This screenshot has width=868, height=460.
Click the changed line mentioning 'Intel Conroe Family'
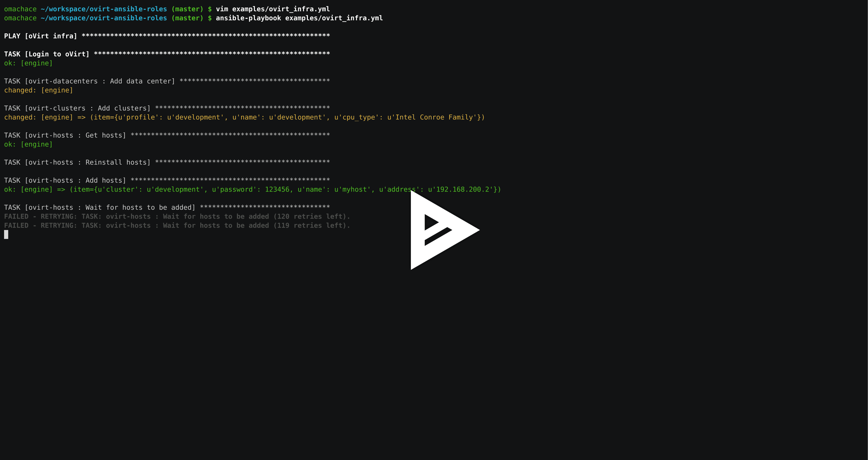[x=244, y=117]
